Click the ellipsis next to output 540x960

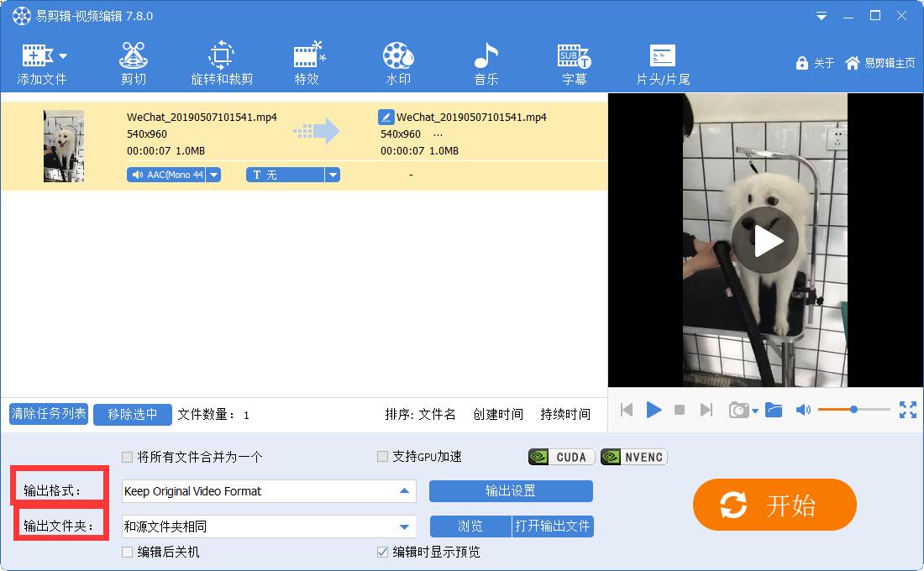click(x=438, y=134)
